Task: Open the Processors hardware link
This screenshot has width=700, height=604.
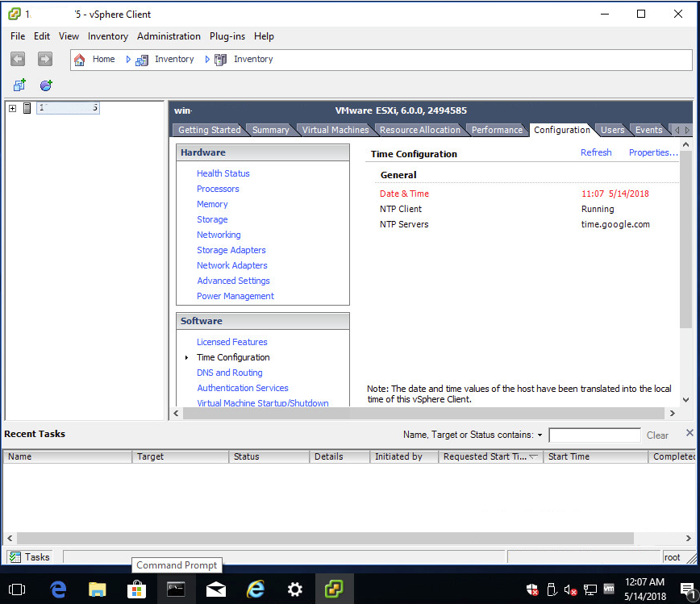Action: [x=218, y=189]
